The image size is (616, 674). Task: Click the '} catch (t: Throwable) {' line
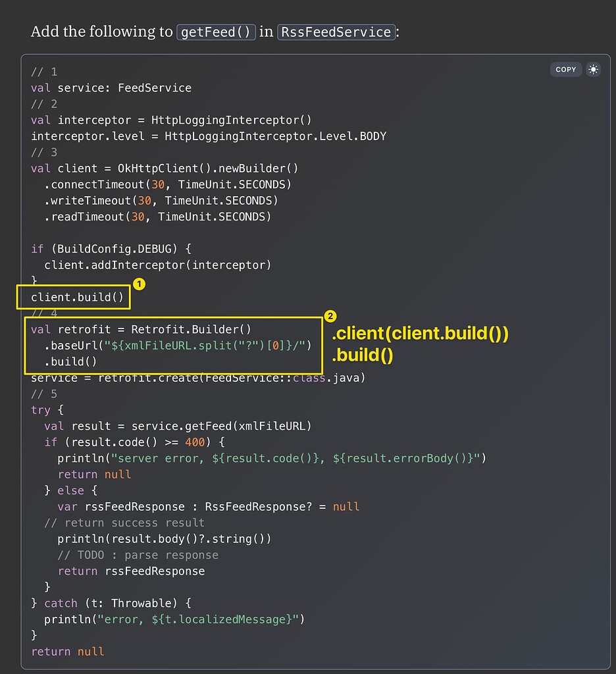(x=111, y=604)
